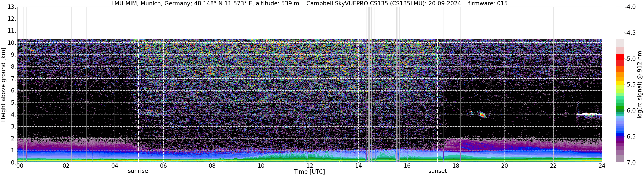The width and height of the screenshot is (644, 176).
Task: Click the 'Time [UTC]' axis label
Action: click(310, 172)
